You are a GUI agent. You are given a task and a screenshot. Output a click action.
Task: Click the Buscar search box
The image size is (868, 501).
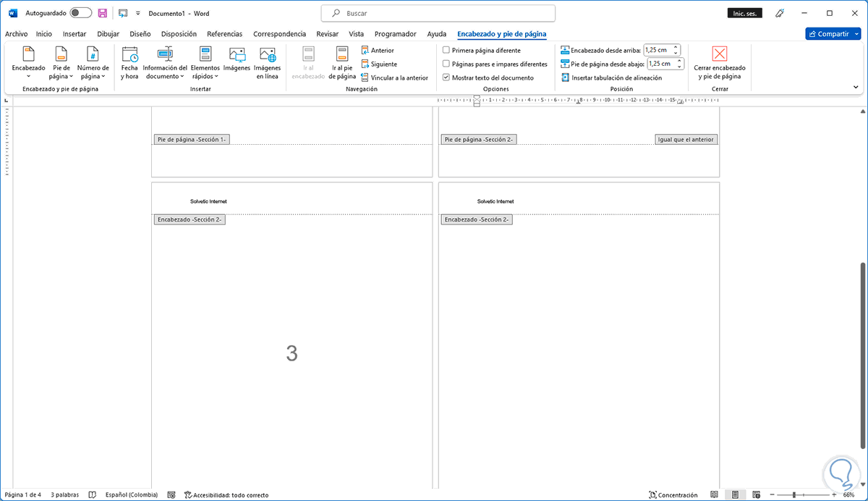pyautogui.click(x=438, y=13)
